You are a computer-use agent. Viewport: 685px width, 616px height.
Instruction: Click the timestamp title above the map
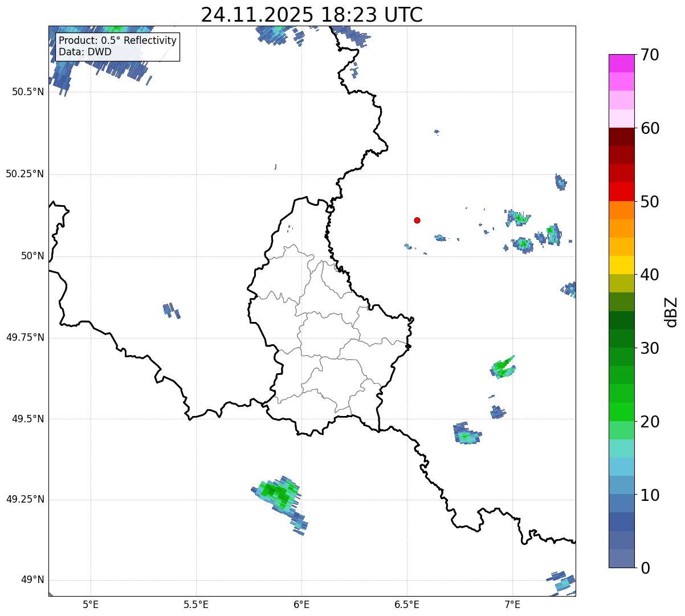312,15
